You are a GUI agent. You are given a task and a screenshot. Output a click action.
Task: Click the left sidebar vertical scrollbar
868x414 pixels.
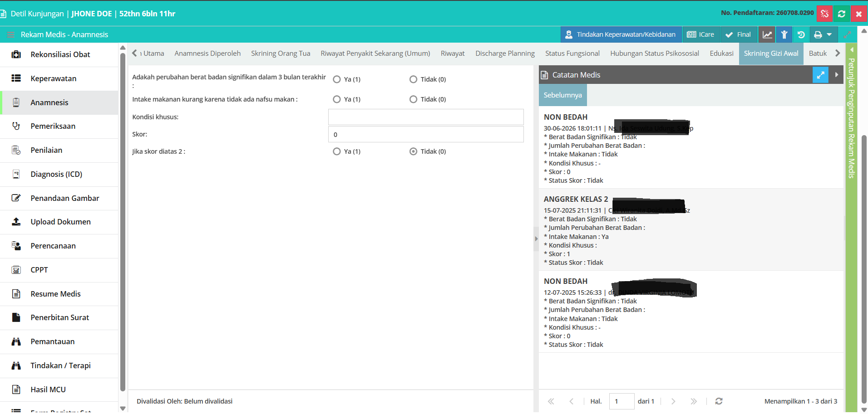pyautogui.click(x=123, y=222)
